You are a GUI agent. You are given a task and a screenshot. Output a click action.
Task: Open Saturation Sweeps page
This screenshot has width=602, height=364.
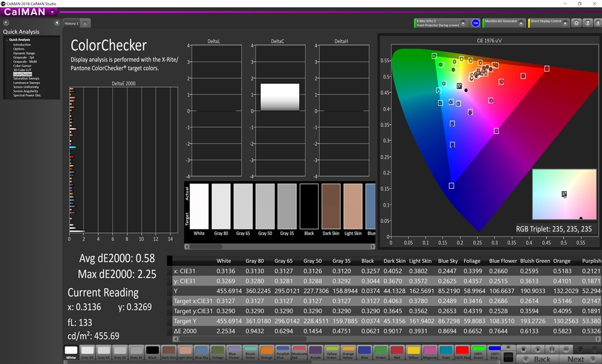coord(26,78)
